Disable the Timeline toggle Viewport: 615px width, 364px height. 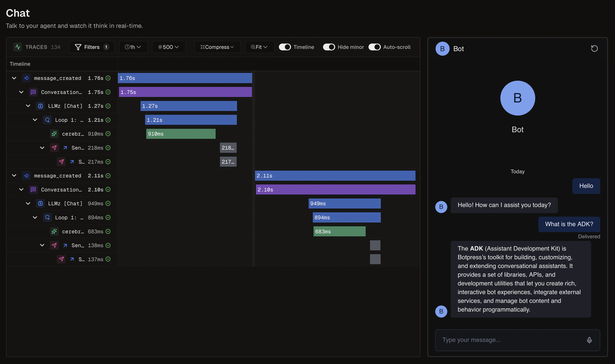click(x=285, y=47)
